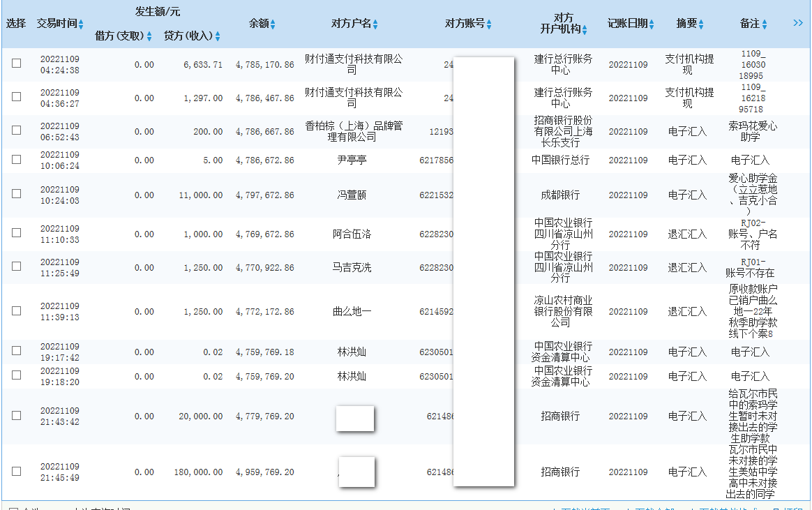Click amount 20,000.00

pos(201,417)
